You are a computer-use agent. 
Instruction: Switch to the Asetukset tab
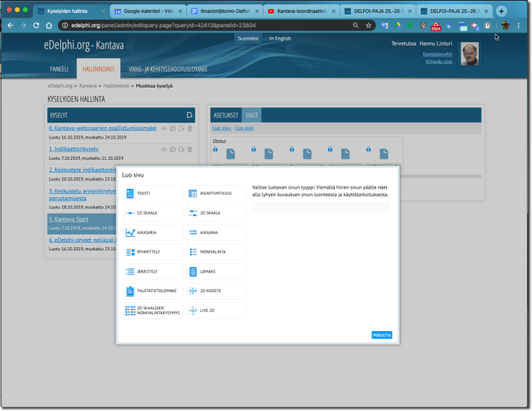[x=225, y=115]
